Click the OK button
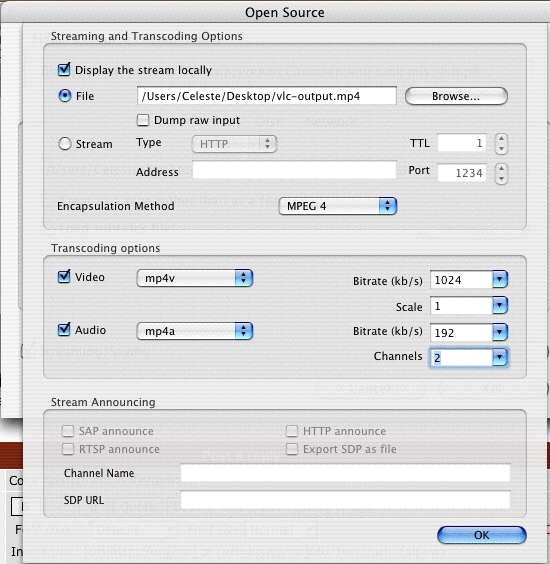Image resolution: width=550 pixels, height=564 pixels. (x=482, y=535)
